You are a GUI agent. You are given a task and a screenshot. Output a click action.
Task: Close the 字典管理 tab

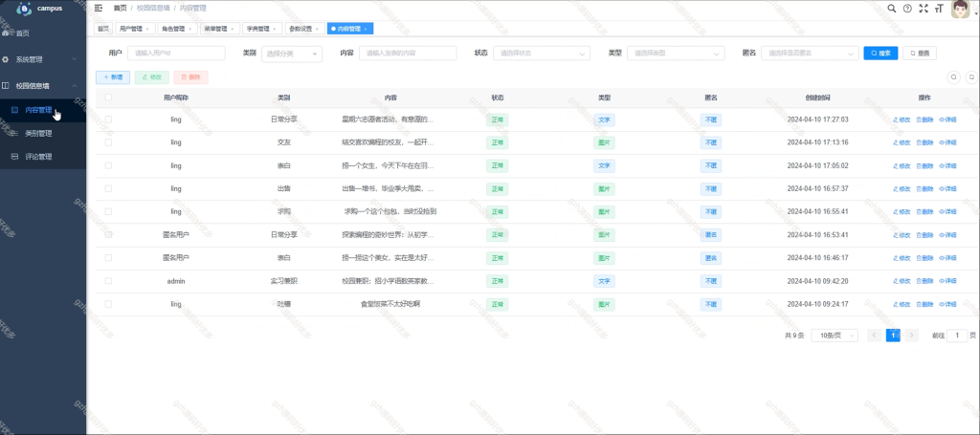pos(275,29)
